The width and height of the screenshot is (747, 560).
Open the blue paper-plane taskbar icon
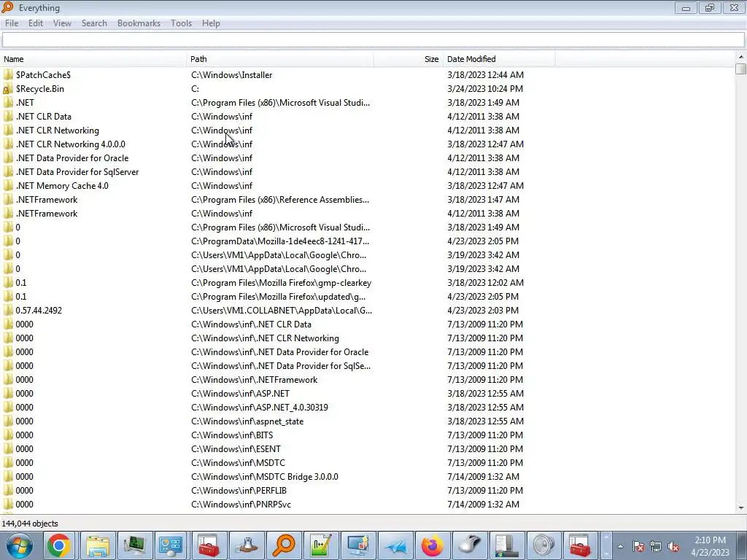[395, 545]
